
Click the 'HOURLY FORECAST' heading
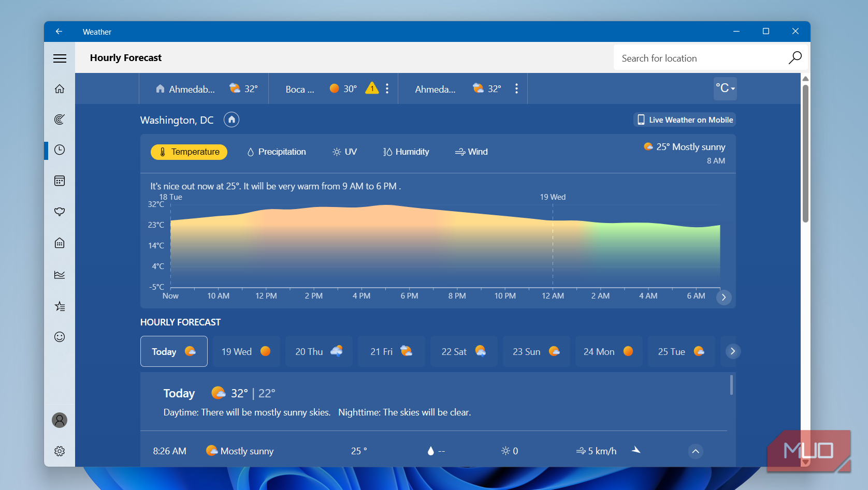180,322
